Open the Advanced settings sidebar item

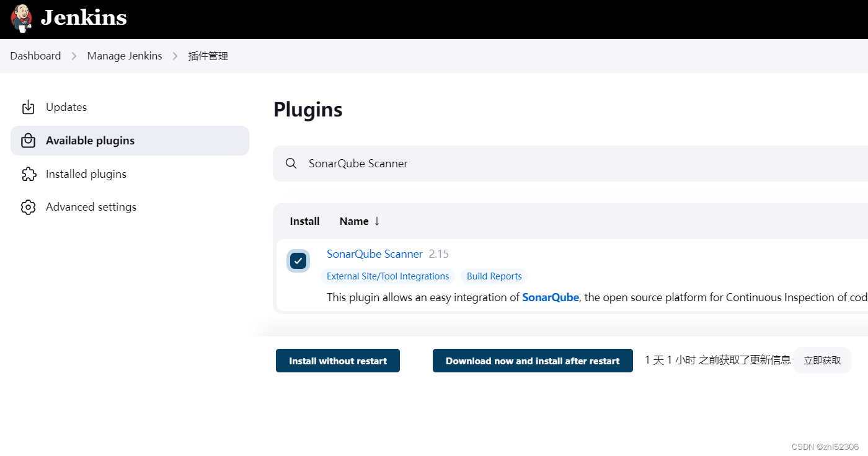point(130,207)
